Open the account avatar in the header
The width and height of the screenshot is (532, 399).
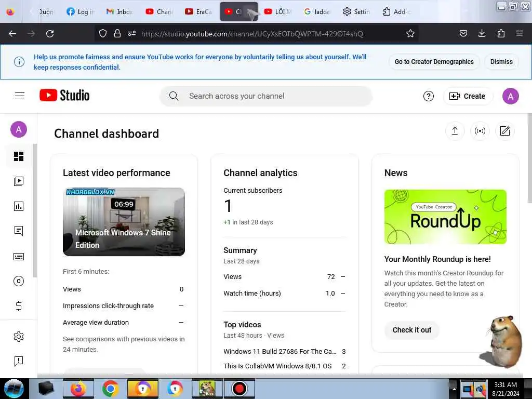tap(510, 96)
